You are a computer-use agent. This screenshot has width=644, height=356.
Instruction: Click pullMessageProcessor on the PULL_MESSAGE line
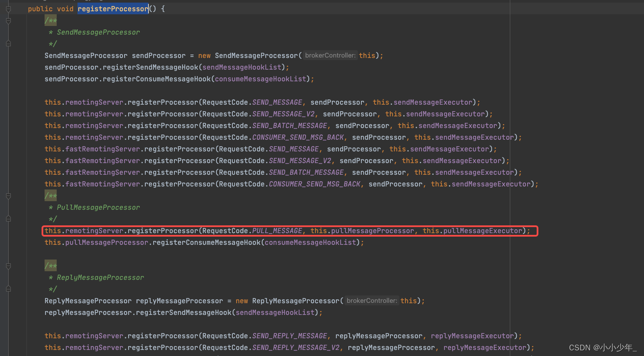(x=373, y=231)
